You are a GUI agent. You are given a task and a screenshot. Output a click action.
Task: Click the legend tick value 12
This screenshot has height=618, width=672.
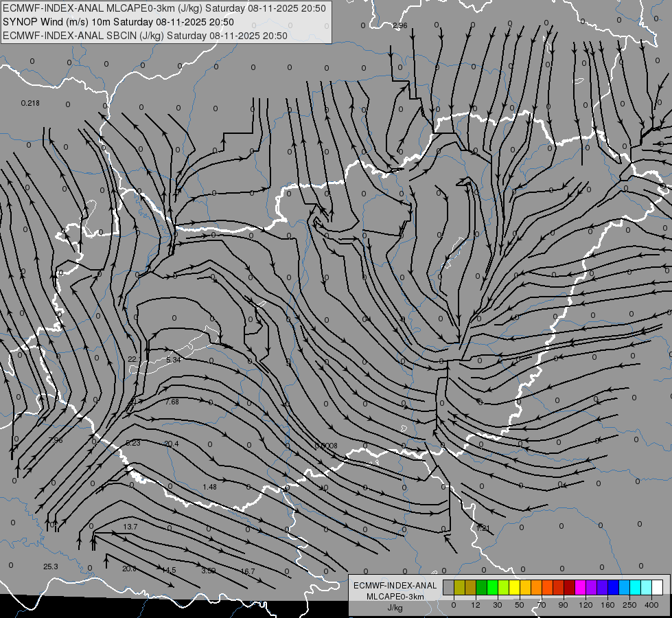476,605
